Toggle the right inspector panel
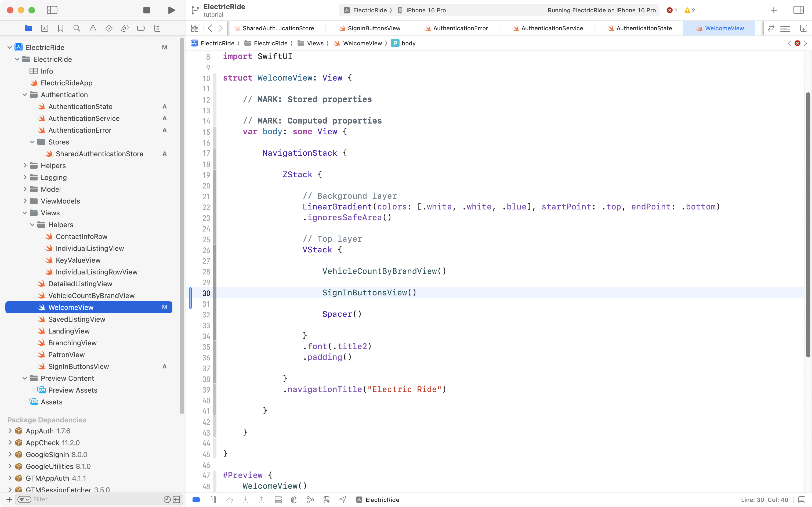 point(798,10)
